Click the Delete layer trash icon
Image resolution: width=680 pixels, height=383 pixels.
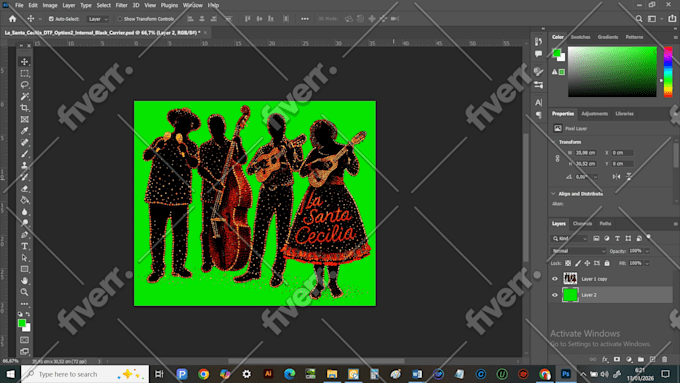[x=664, y=359]
